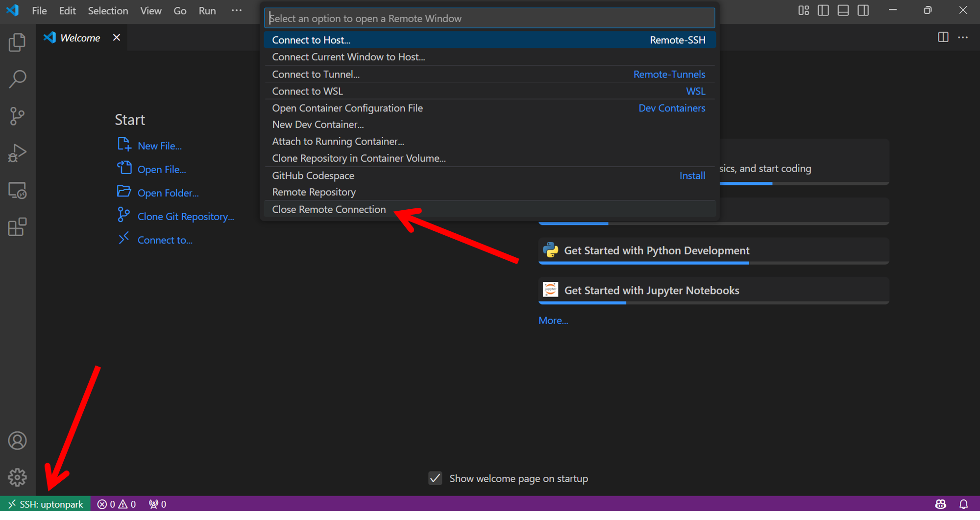
Task: Open SSH: uptonpark remote indicator menu
Action: point(46,504)
